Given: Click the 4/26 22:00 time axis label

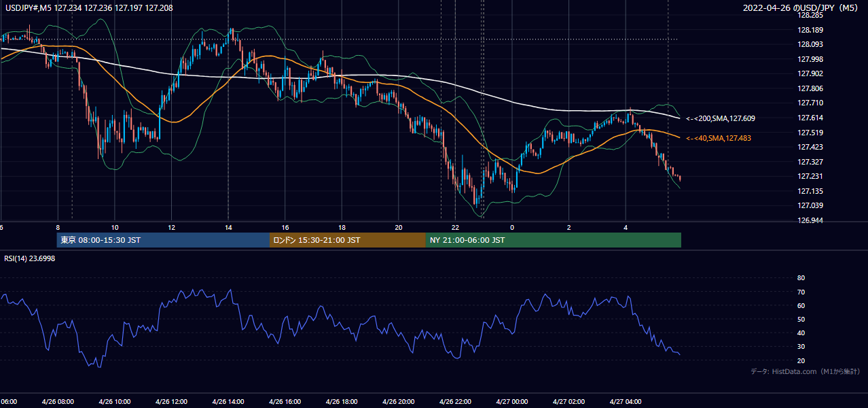Looking at the screenshot, I should [454, 401].
